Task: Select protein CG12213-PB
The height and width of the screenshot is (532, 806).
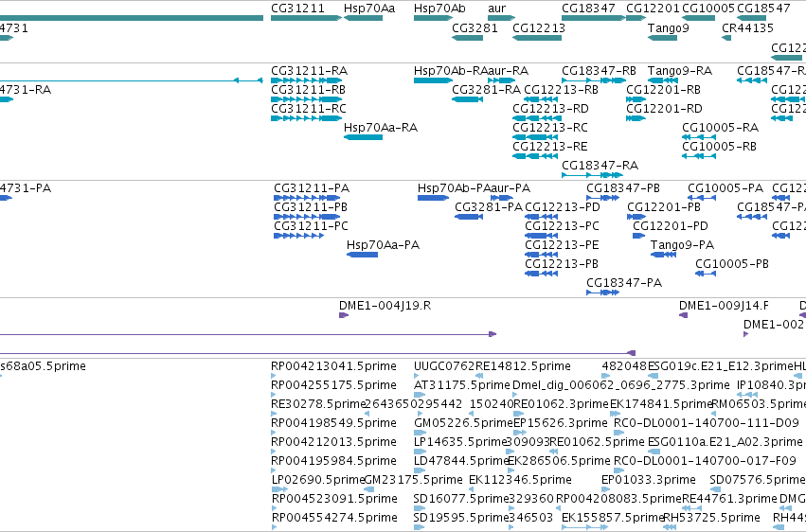Action: tap(562, 264)
